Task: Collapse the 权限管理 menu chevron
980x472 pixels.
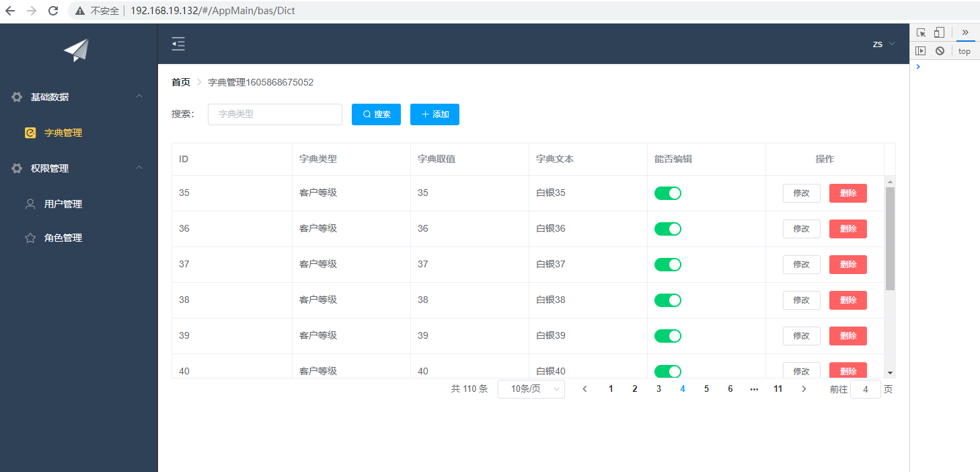Action: [x=139, y=168]
